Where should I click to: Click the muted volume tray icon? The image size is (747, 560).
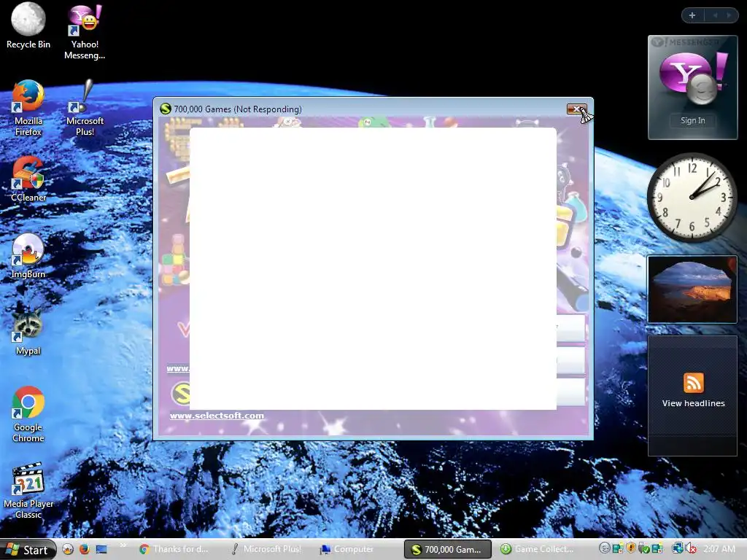(691, 549)
